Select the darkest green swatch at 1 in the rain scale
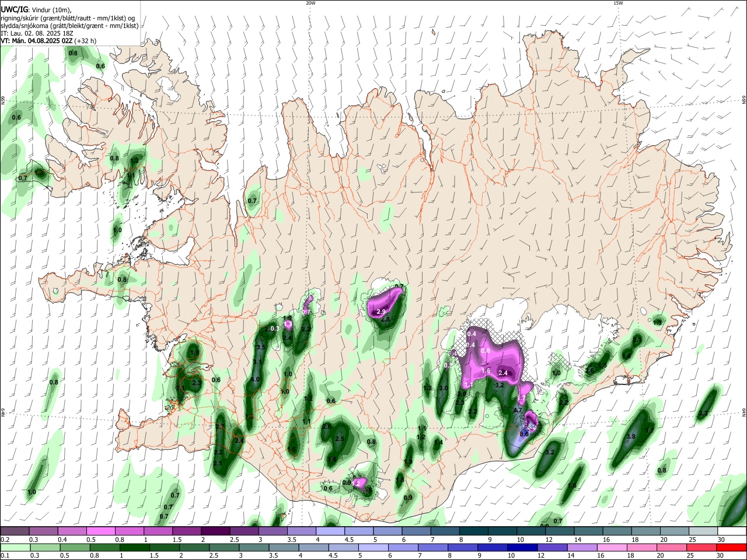747x560 pixels. (x=134, y=547)
